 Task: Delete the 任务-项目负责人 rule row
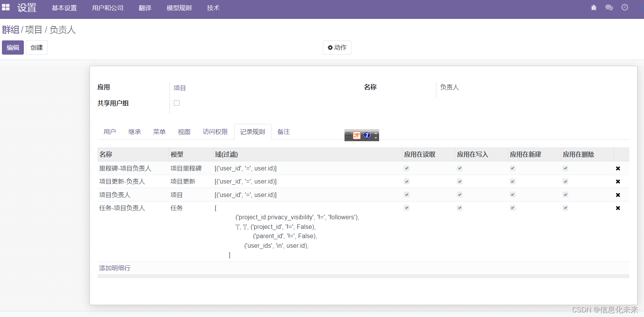click(618, 208)
